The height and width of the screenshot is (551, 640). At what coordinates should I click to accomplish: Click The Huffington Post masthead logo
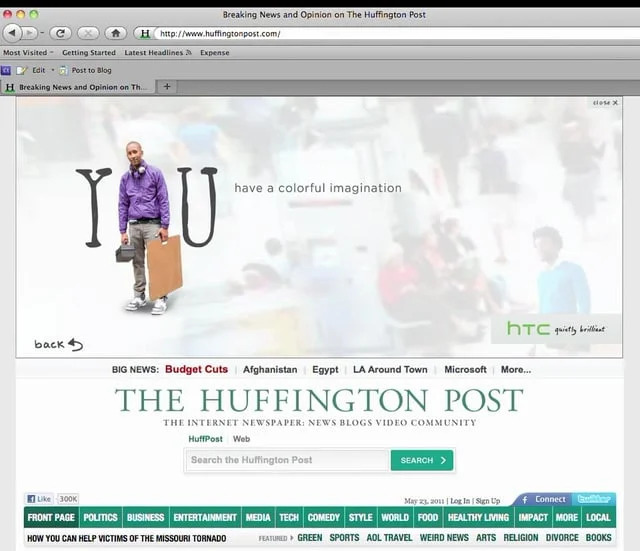[x=319, y=400]
